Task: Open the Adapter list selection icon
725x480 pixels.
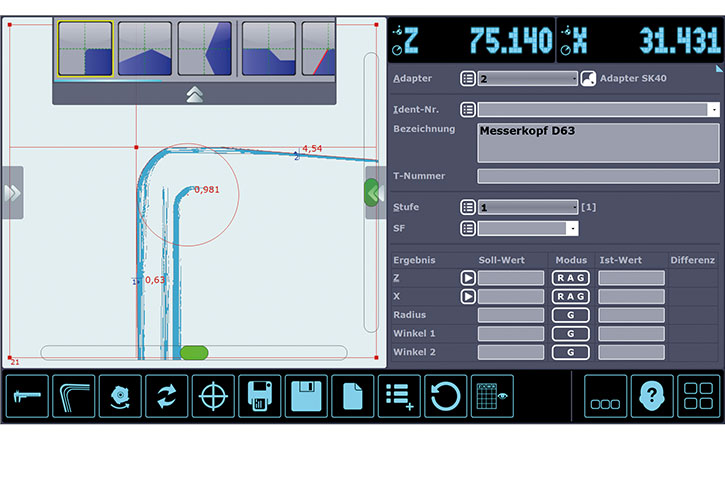Action: (468, 79)
